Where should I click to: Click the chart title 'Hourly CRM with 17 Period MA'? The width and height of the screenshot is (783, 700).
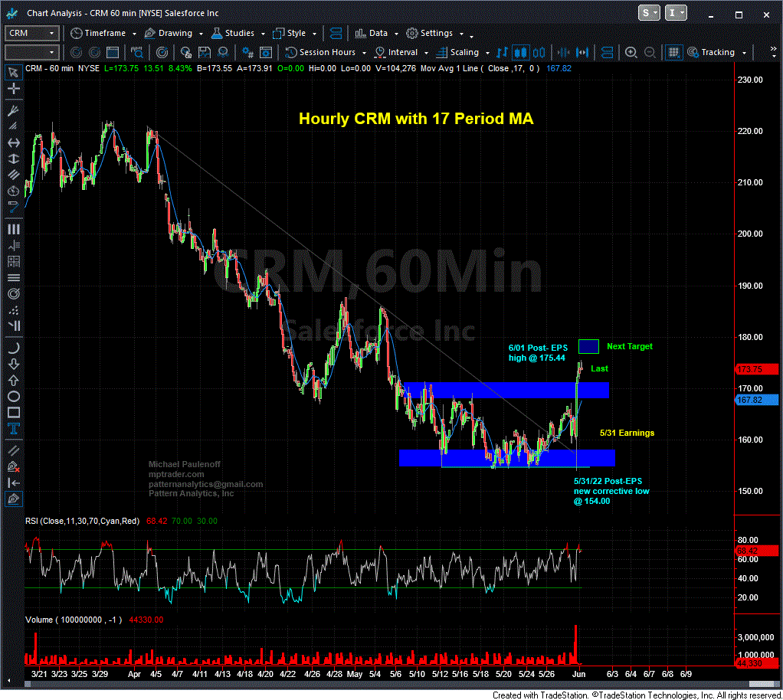click(416, 119)
